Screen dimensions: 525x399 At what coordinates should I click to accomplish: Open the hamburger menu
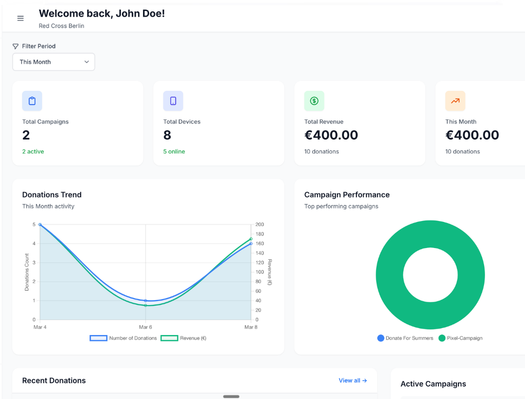[x=20, y=18]
